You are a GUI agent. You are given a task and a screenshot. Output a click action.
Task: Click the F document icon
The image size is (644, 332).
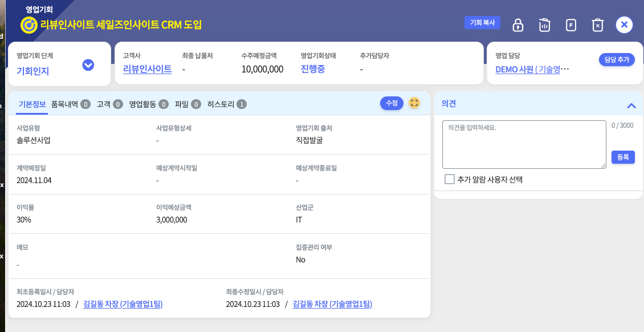tap(570, 25)
